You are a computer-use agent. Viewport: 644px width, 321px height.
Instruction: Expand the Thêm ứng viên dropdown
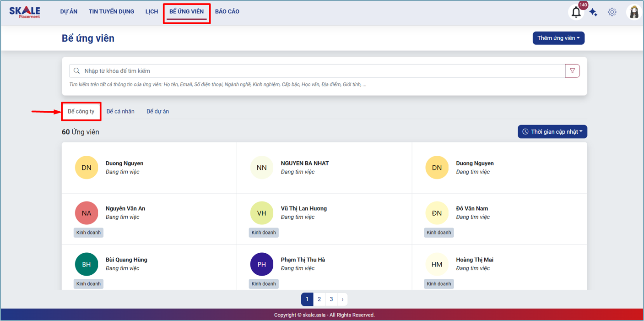558,38
